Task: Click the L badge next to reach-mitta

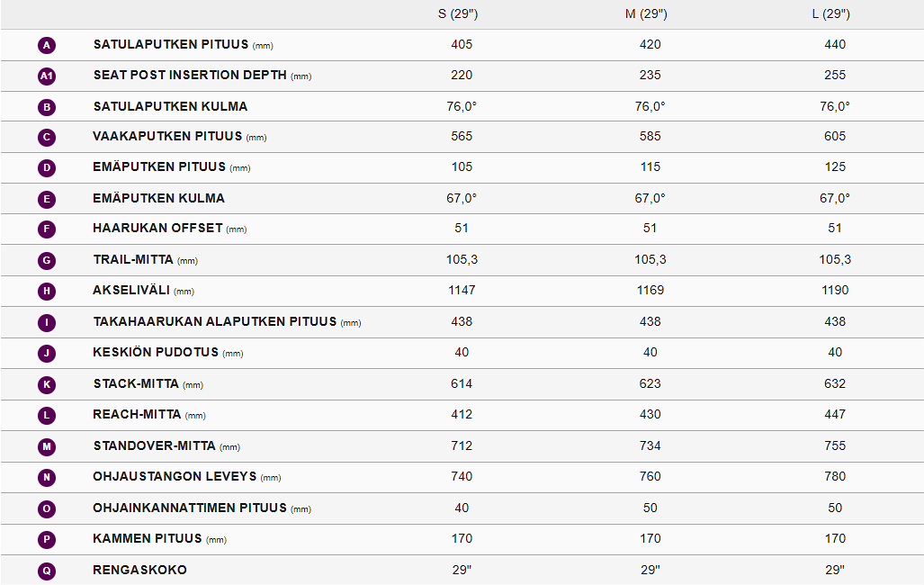Action: (48, 416)
